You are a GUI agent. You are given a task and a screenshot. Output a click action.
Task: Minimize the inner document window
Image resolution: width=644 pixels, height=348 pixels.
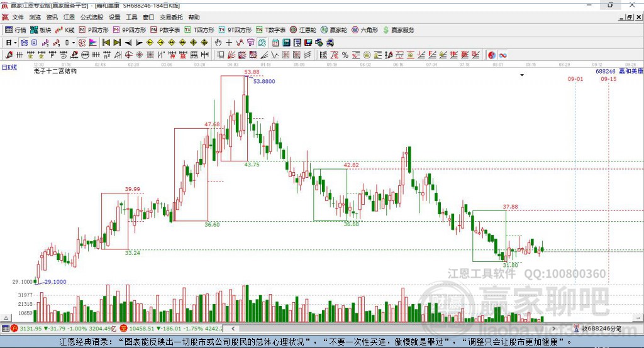(x=622, y=17)
